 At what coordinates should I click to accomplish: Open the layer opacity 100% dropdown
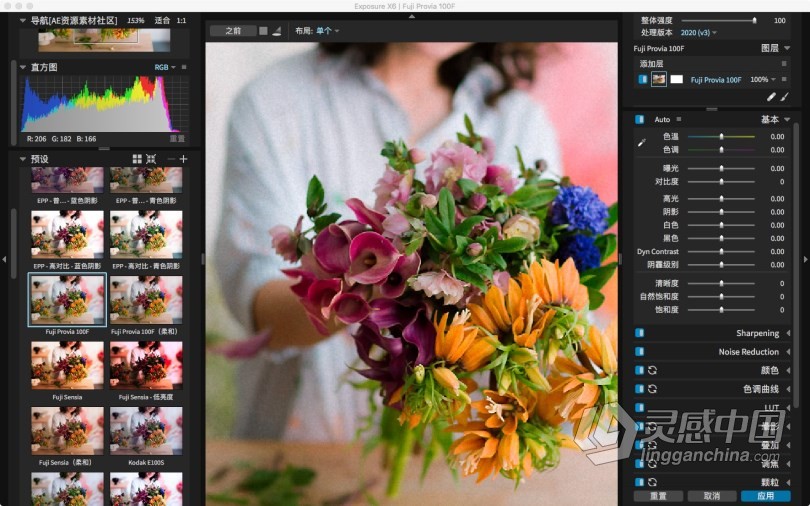click(762, 80)
